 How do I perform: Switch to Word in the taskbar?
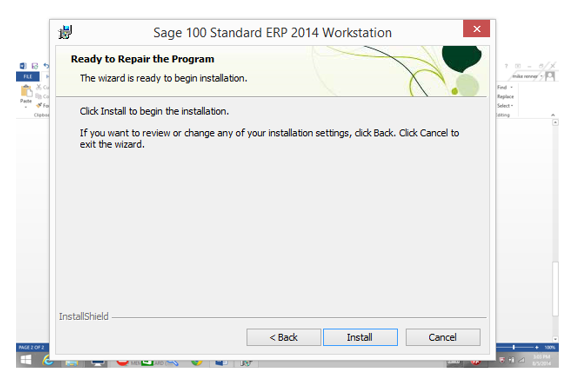(x=221, y=362)
